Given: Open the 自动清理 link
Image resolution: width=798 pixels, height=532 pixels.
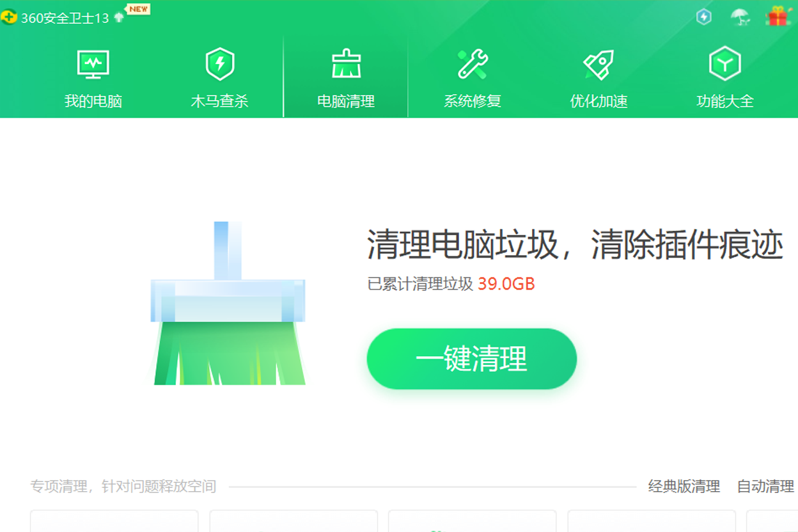Looking at the screenshot, I should point(765,487).
